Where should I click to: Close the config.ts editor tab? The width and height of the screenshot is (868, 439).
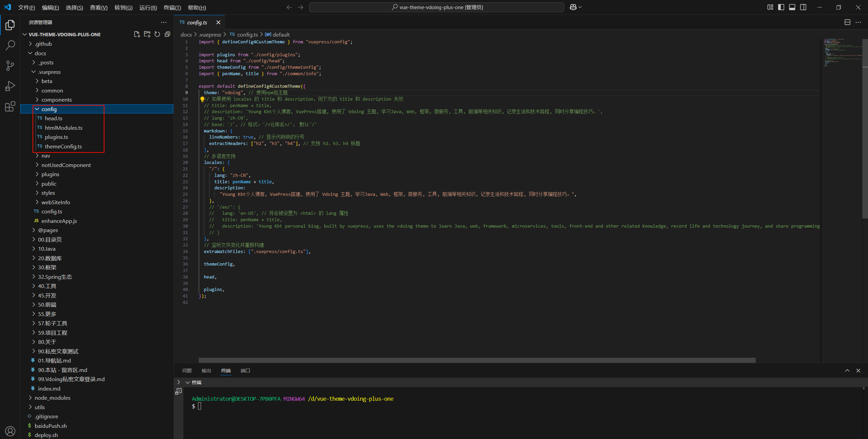tap(218, 22)
